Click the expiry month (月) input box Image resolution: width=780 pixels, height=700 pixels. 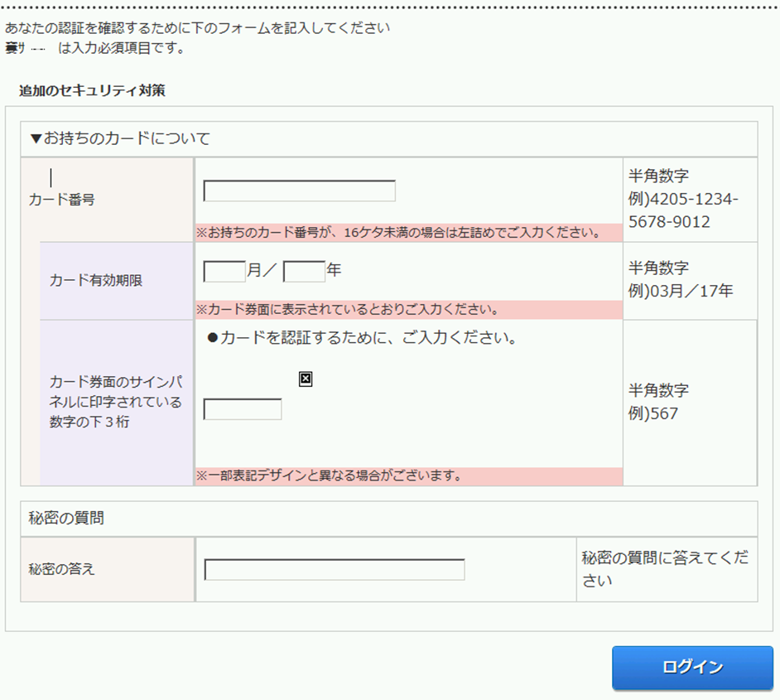224,271
